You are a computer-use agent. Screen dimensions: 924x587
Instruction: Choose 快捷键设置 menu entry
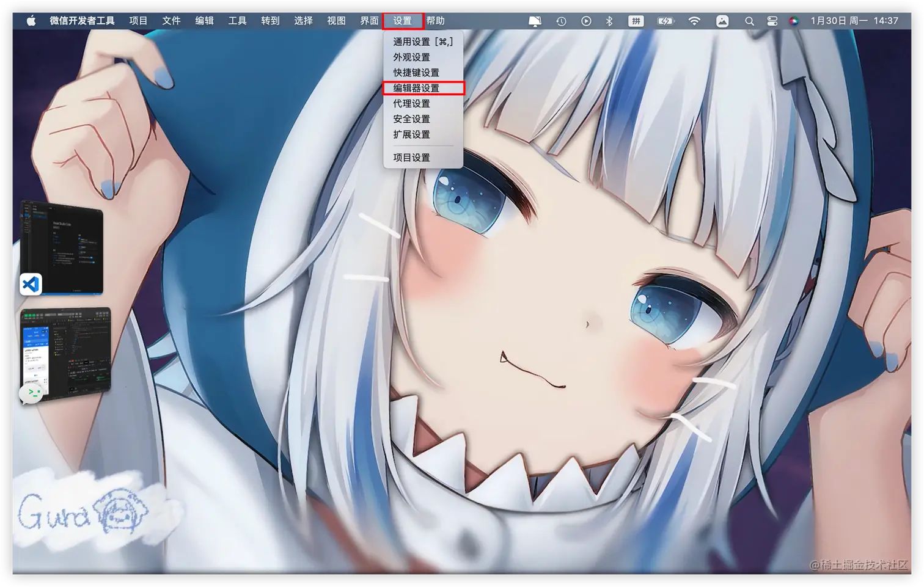(423, 72)
